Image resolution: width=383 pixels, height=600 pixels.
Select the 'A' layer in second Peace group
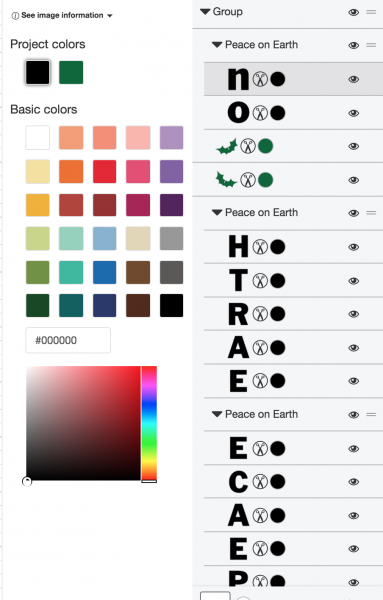tap(293, 347)
